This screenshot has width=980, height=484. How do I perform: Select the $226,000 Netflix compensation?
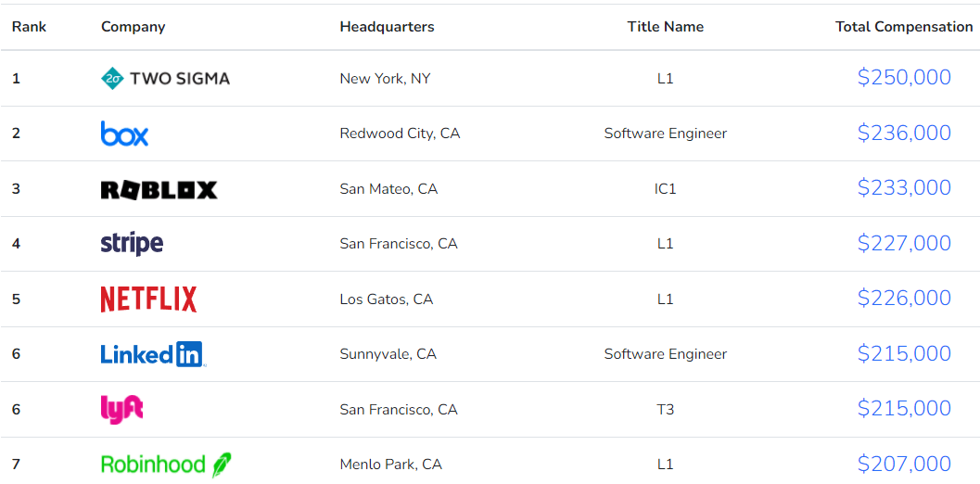pyautogui.click(x=904, y=299)
